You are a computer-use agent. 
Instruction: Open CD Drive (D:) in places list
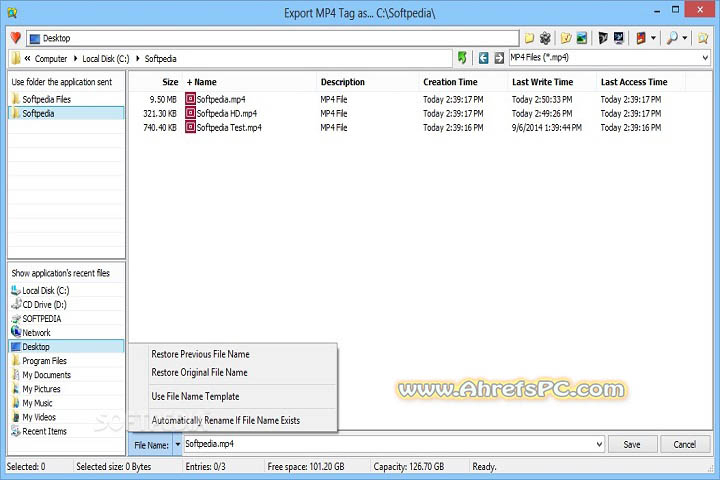67,304
